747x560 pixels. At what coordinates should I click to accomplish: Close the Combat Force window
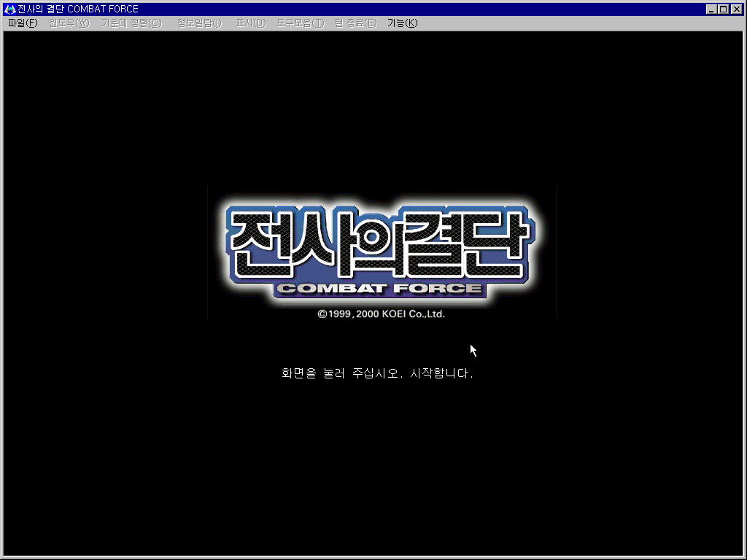[x=737, y=9]
